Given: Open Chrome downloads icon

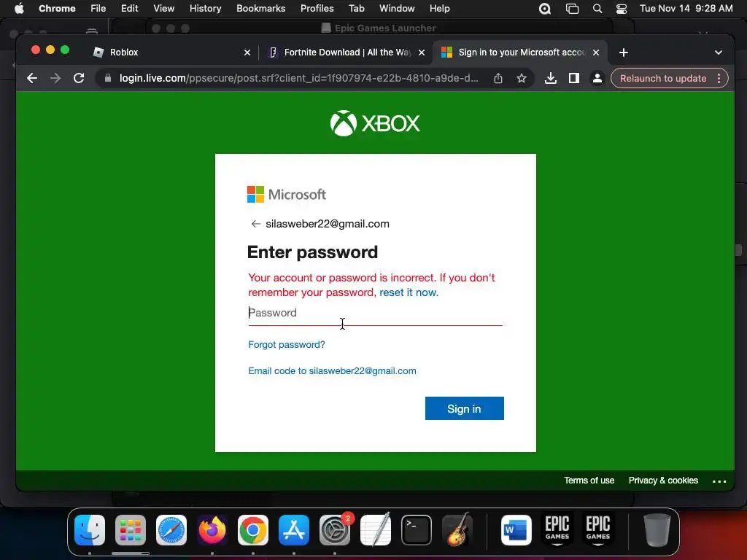Looking at the screenshot, I should 550,78.
